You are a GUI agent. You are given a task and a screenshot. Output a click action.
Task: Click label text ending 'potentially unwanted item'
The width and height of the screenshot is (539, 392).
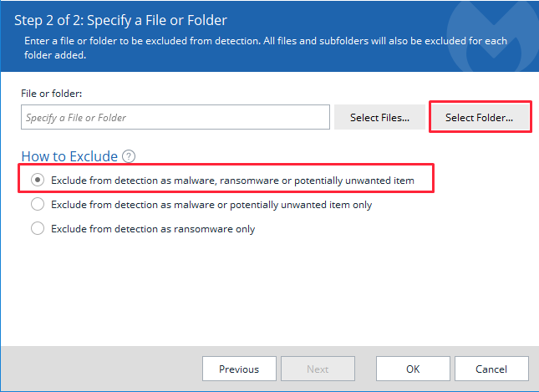click(232, 181)
